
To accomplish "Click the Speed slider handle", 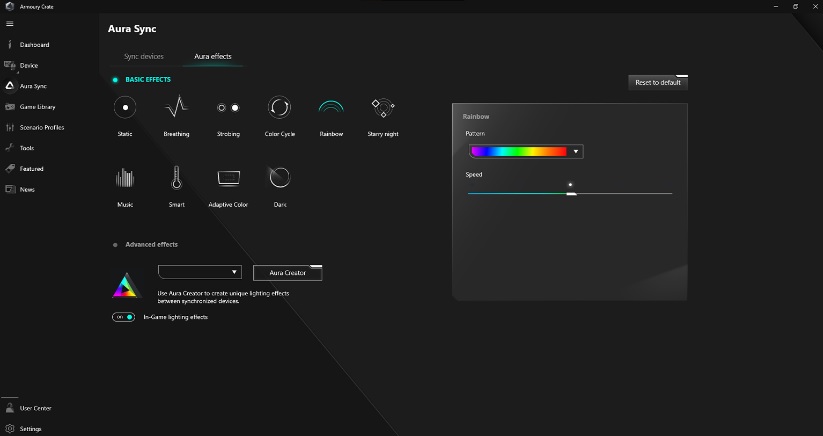I will [x=571, y=193].
